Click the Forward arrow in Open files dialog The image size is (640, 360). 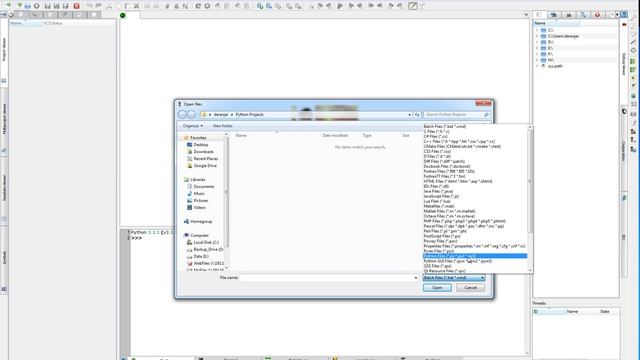(x=191, y=115)
